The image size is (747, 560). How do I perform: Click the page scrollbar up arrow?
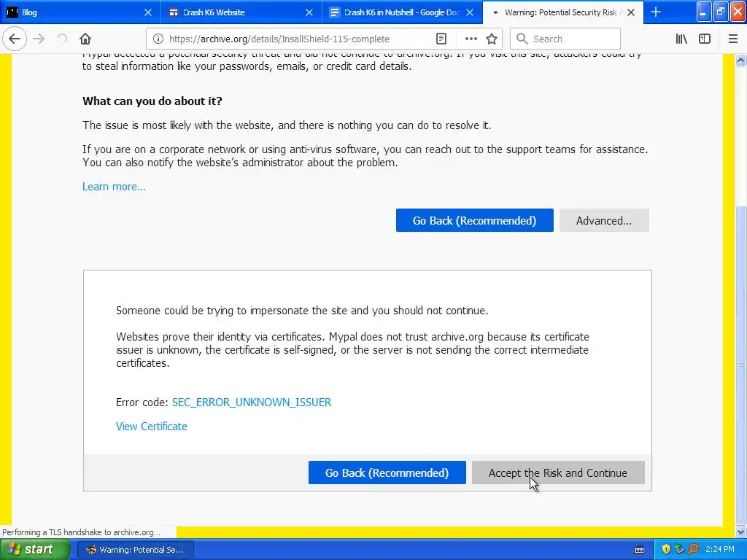(740, 60)
